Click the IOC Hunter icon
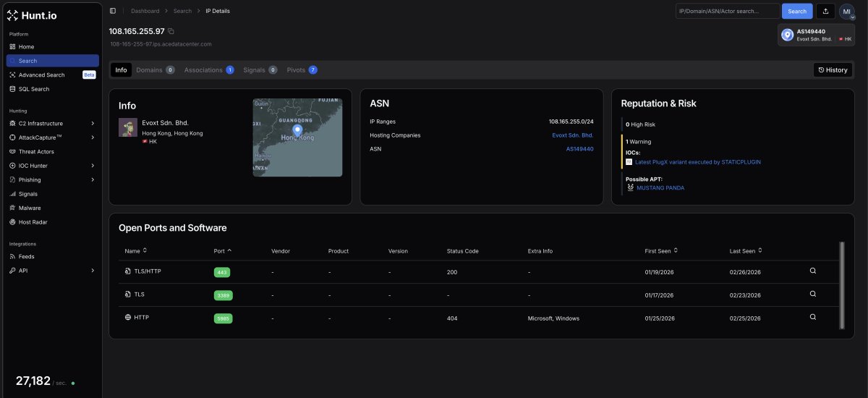Screen dimensions: 868x398 pyautogui.click(x=12, y=166)
